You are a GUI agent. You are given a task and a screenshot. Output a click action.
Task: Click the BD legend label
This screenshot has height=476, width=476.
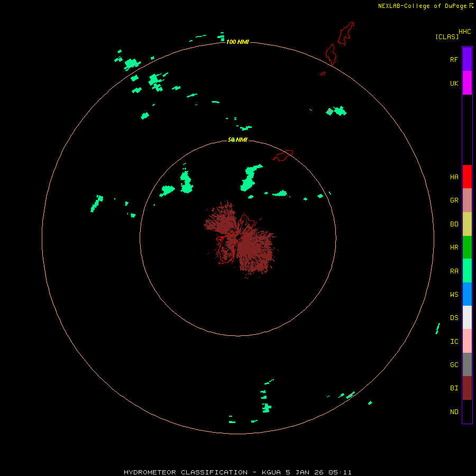[x=454, y=224]
